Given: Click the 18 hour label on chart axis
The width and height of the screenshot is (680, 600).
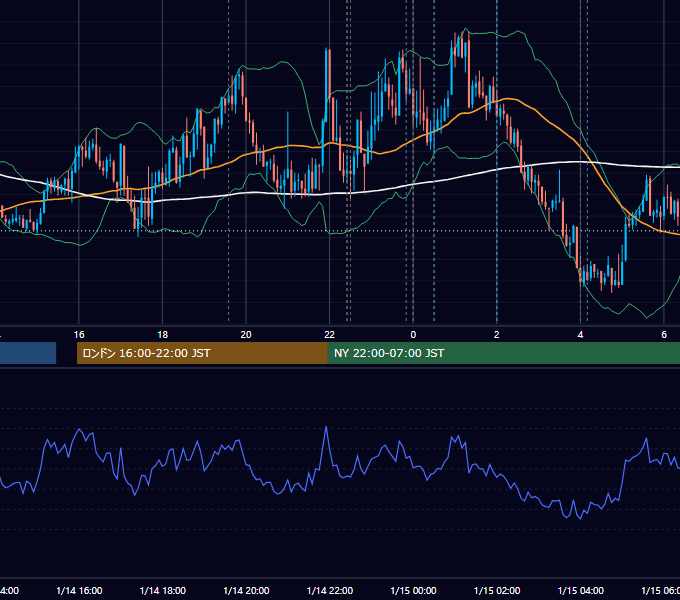Looking at the screenshot, I should pyautogui.click(x=163, y=335).
